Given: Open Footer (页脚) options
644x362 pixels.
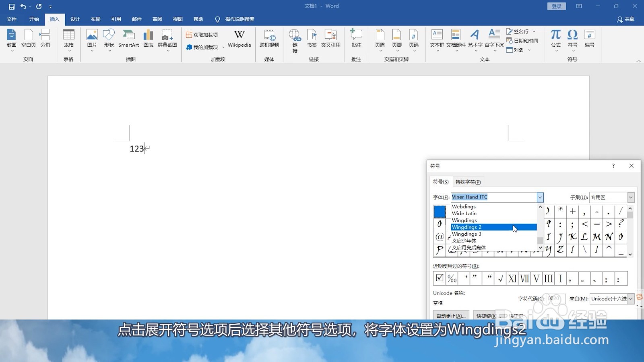Looking at the screenshot, I should click(x=397, y=40).
